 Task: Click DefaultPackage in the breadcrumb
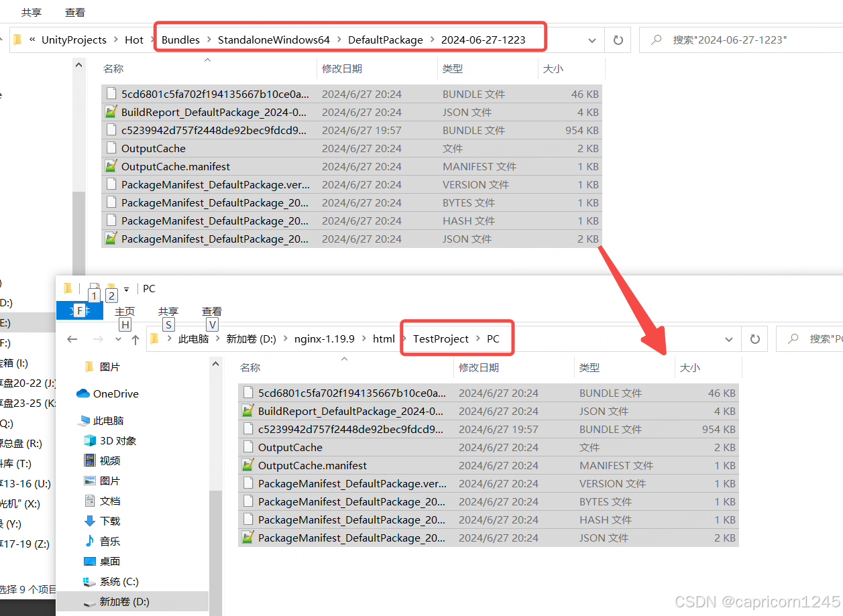tap(386, 40)
